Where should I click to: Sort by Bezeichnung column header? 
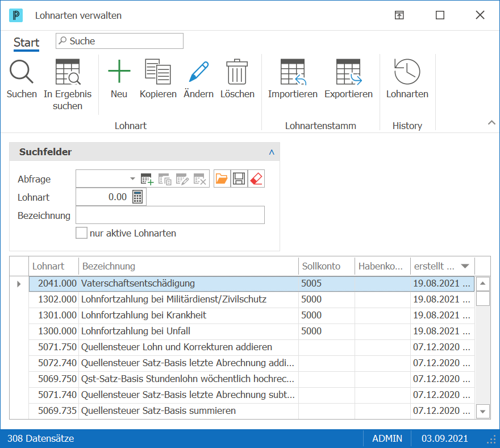tap(189, 266)
